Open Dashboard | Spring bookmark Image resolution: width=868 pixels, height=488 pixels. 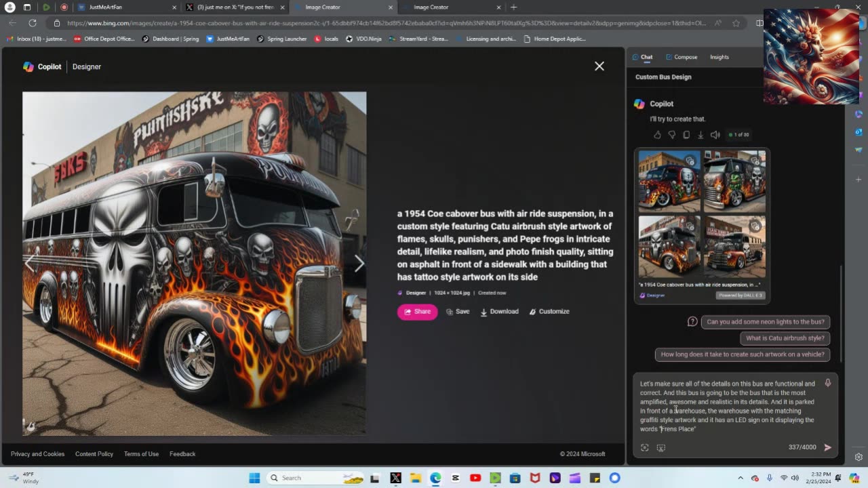170,39
